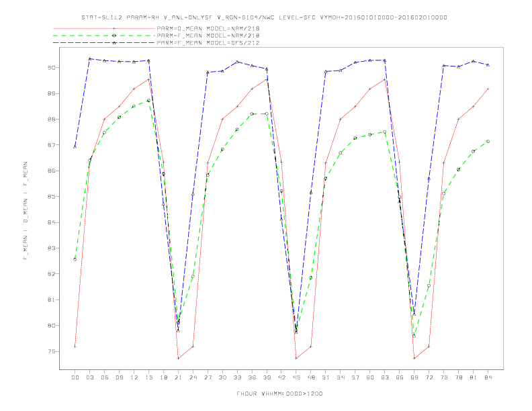
Task: Click x-axis forecast hour label 45
Action: (x=296, y=377)
